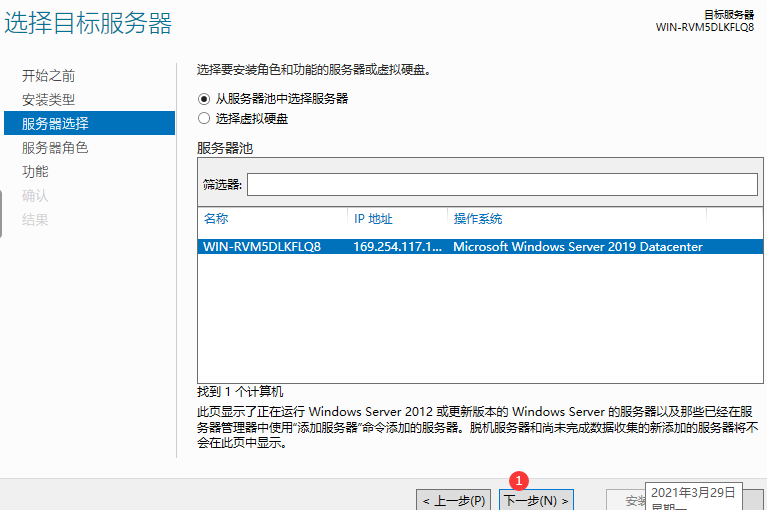This screenshot has height=510, width=767.
Task: Go back with the 上一步(P) button
Action: tap(455, 500)
